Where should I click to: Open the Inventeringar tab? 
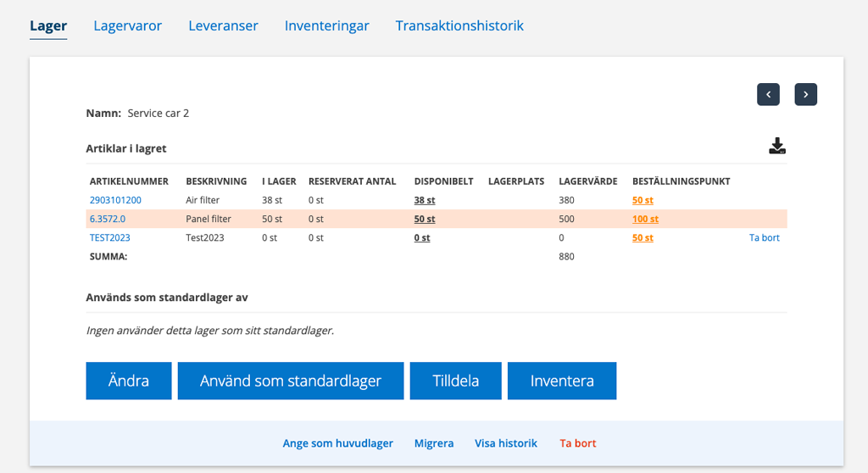pyautogui.click(x=326, y=25)
